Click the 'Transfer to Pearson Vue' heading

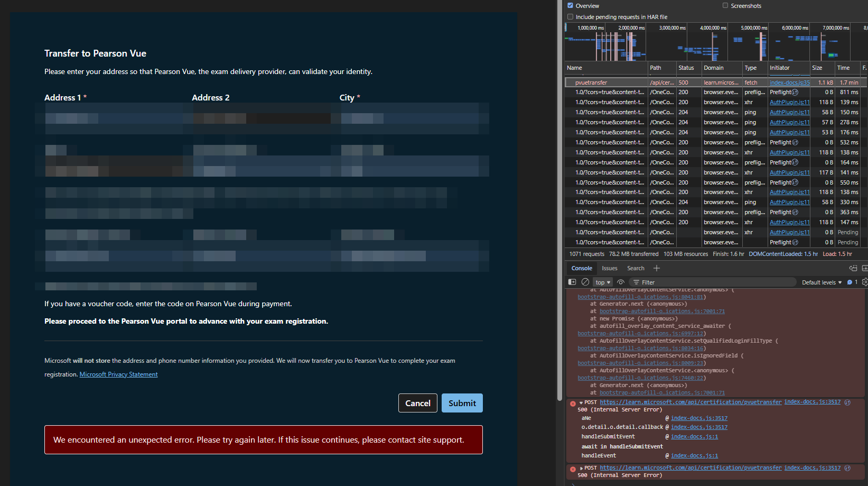point(95,53)
